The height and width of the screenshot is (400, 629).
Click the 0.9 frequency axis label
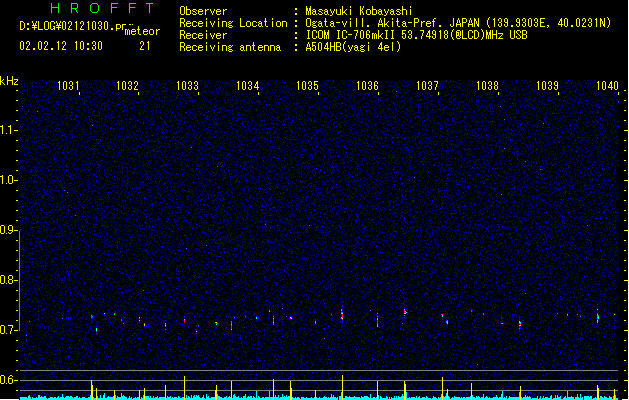click(x=8, y=230)
